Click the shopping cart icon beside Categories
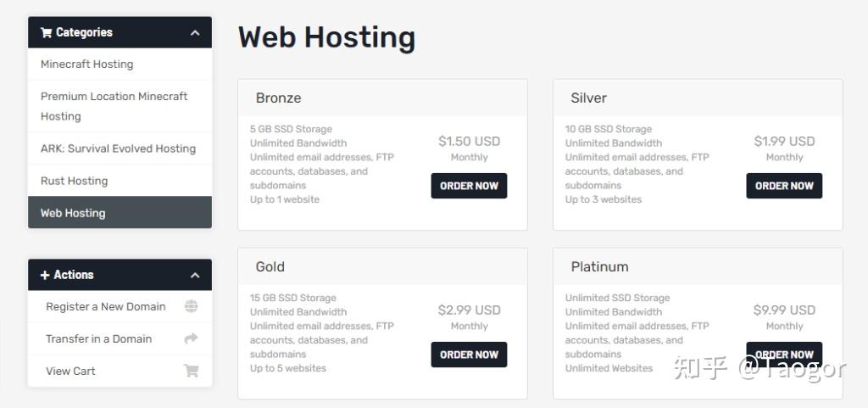Viewport: 868px width, 408px height. [x=46, y=32]
